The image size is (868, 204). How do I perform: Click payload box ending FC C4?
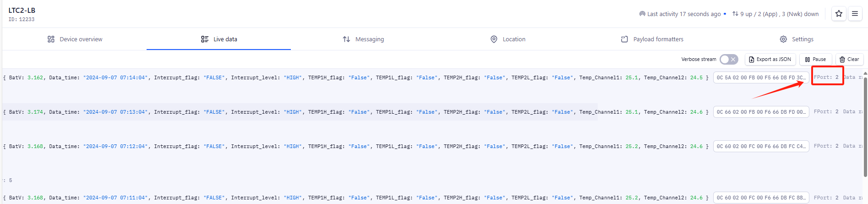tap(761, 146)
